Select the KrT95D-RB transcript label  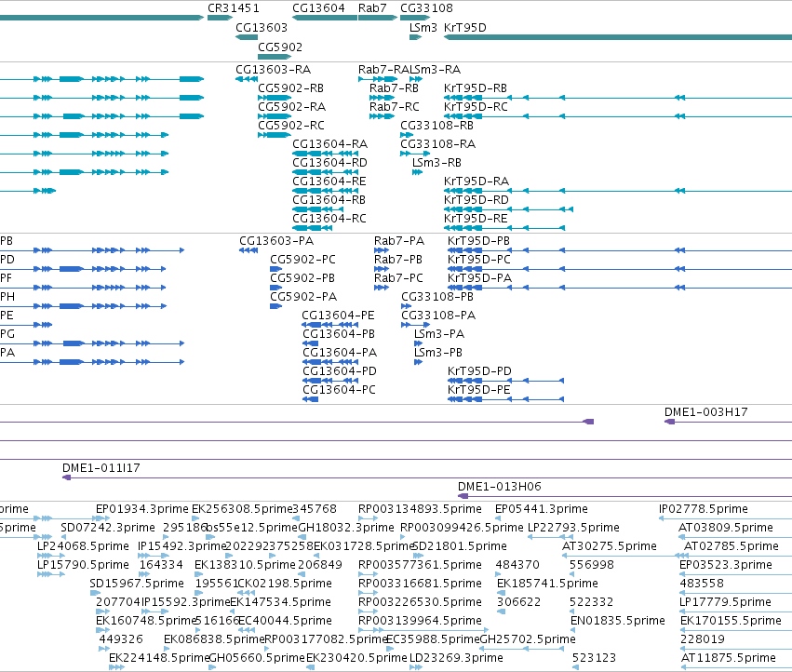476,87
